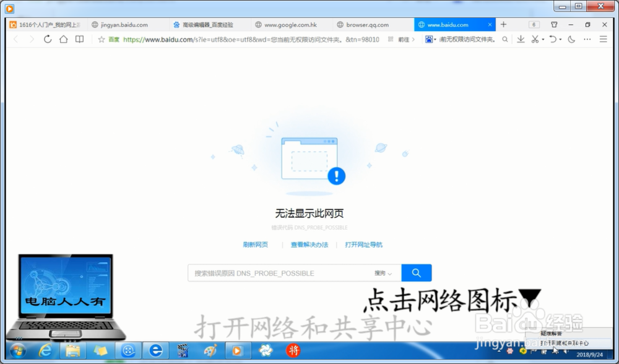The height and width of the screenshot is (364, 619).
Task: Click the forward navigation arrow
Action: (32, 39)
